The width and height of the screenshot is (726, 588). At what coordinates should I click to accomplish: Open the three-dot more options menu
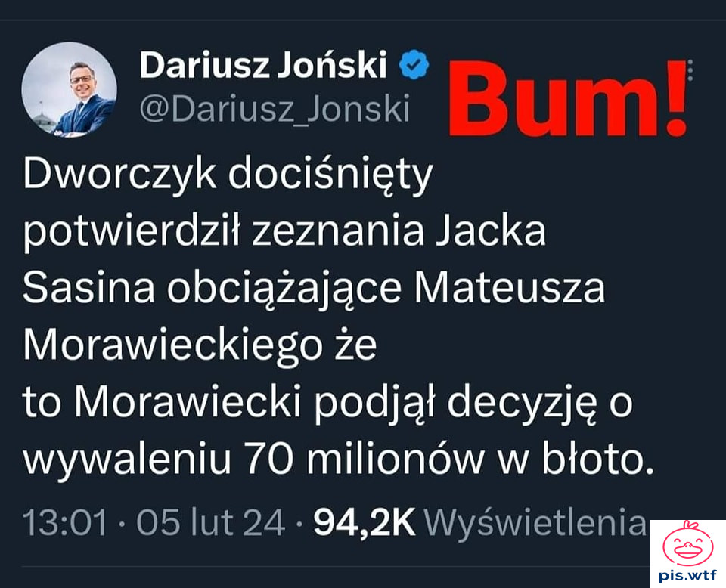[690, 71]
